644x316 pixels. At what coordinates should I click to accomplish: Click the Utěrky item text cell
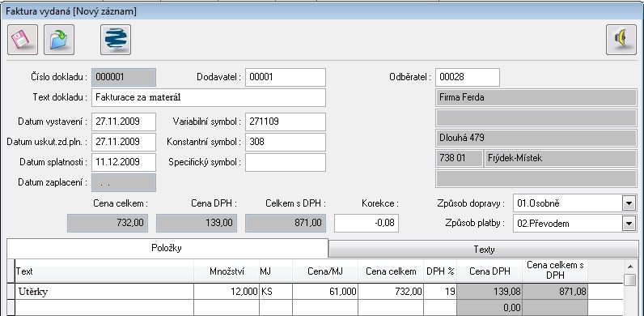(x=104, y=292)
